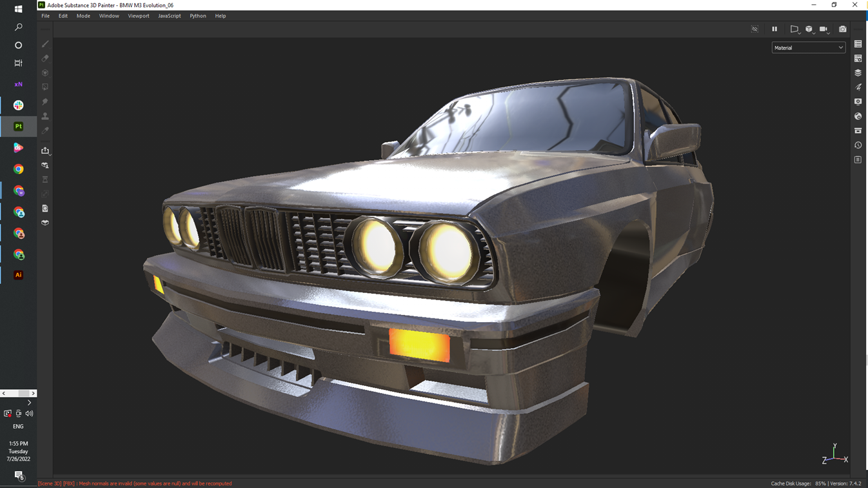This screenshot has width=868, height=488.
Task: Select the Paint brush tool
Action: [45, 44]
